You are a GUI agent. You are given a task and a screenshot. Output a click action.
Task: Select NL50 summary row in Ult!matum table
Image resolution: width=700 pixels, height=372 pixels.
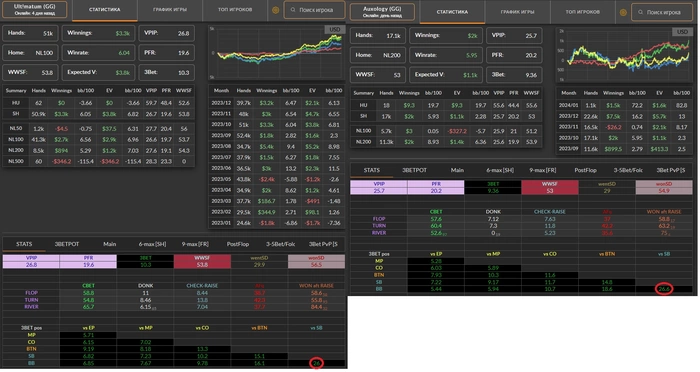tap(99, 129)
